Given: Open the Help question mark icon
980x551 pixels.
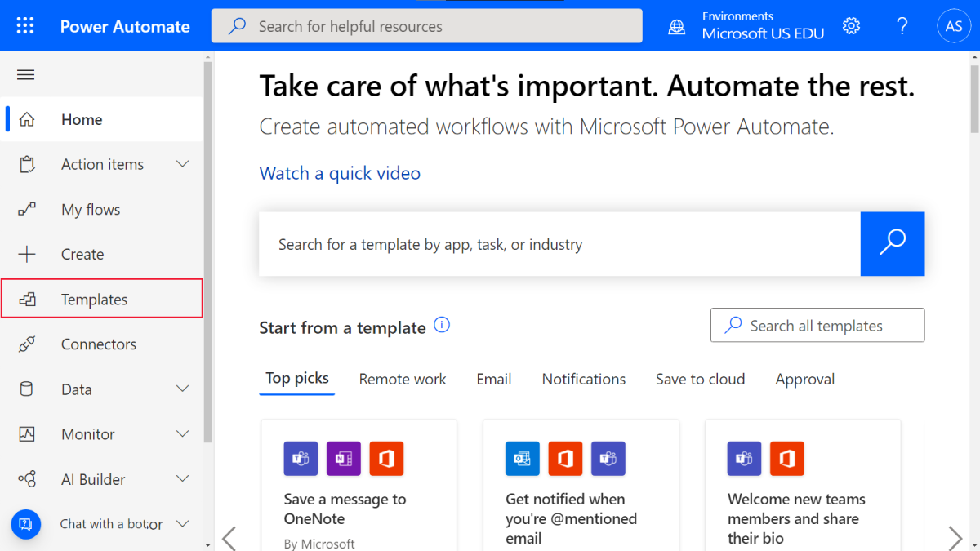Looking at the screenshot, I should (902, 26).
